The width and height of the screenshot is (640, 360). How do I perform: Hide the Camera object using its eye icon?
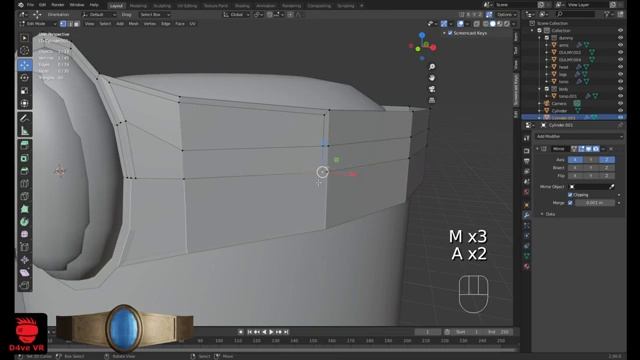[620, 103]
